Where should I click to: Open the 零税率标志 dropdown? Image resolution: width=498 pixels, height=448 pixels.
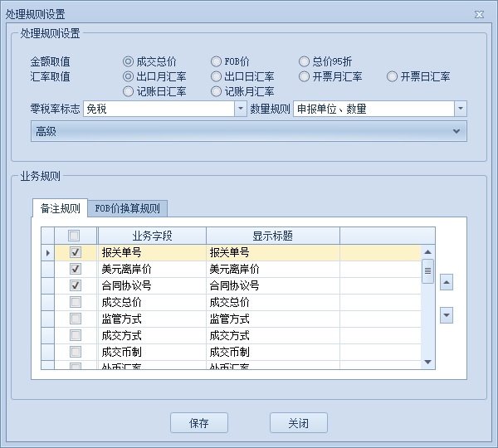point(241,109)
